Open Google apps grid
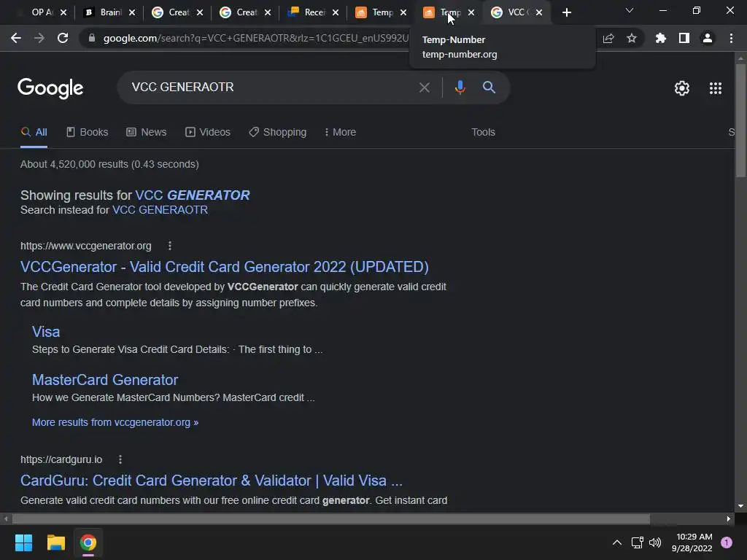This screenshot has width=747, height=560. (715, 88)
